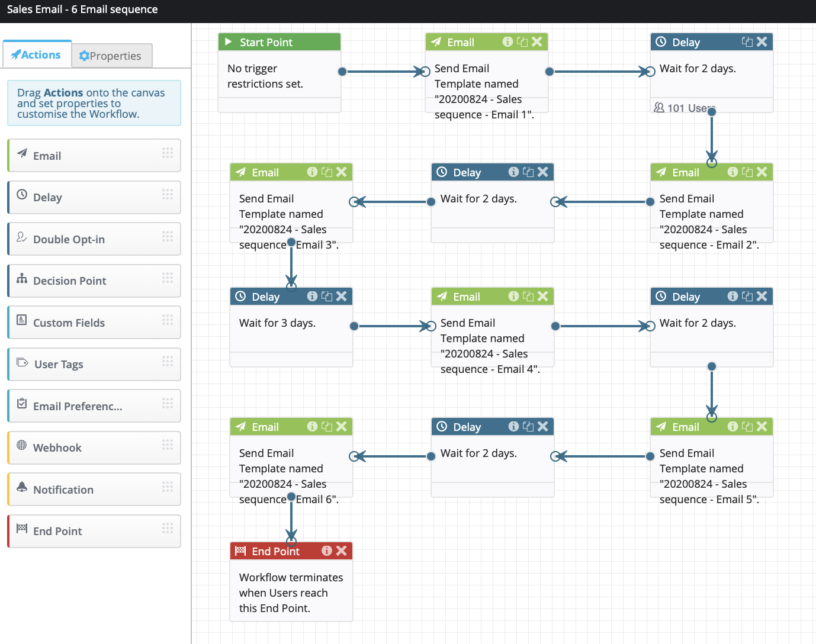
Task: Select the User Tags action icon
Action: coord(23,362)
